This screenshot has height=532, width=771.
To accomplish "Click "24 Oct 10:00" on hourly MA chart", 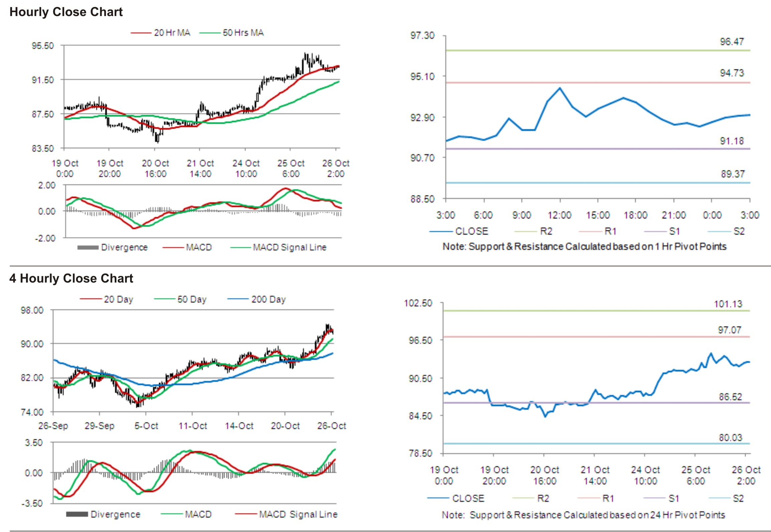I will pos(246,169).
